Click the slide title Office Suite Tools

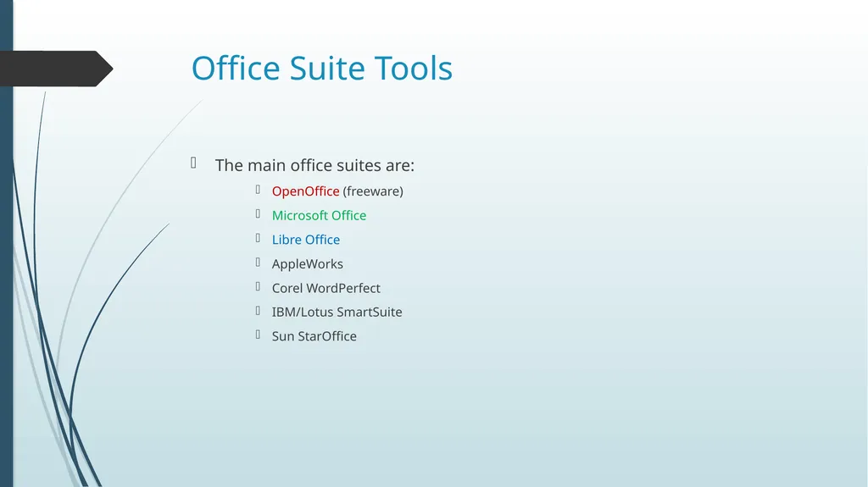(x=321, y=68)
